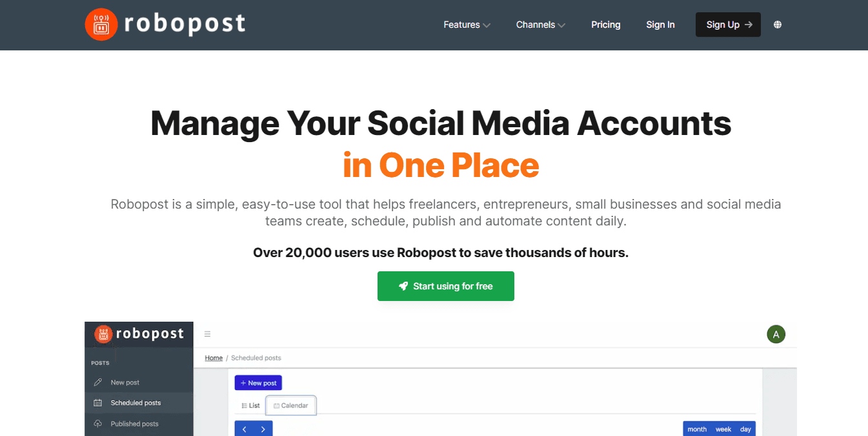Open the Pricing page
Screen dimensions: 868x436
click(x=605, y=25)
